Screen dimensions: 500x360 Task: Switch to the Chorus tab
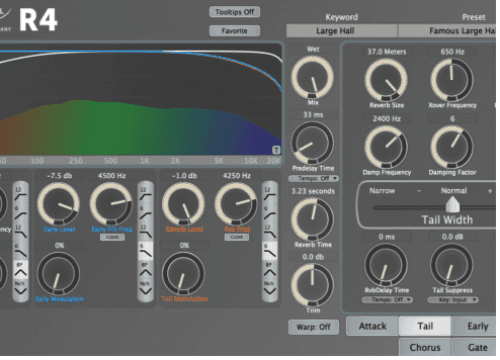coord(425,347)
